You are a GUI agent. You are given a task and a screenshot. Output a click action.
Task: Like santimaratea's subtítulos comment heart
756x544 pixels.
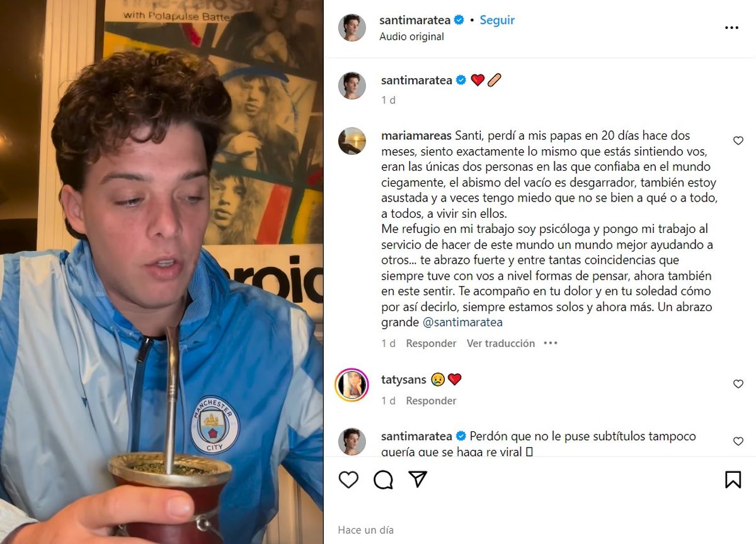pyautogui.click(x=738, y=441)
